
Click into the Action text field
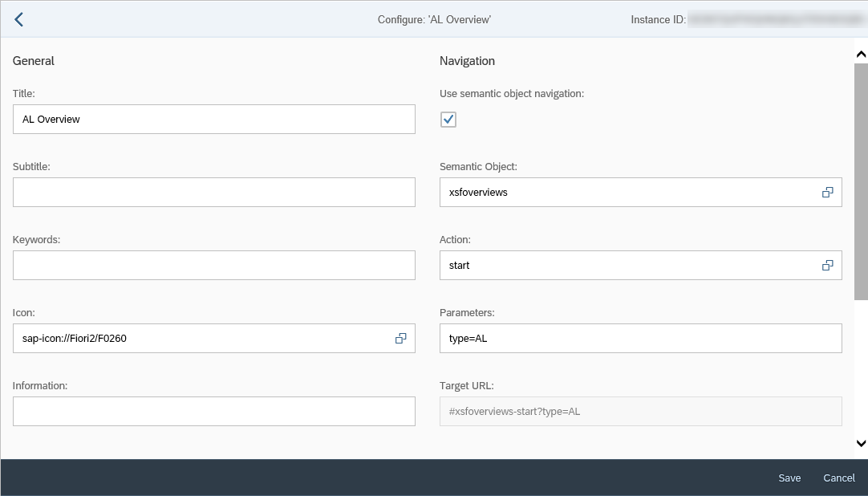pos(626,266)
